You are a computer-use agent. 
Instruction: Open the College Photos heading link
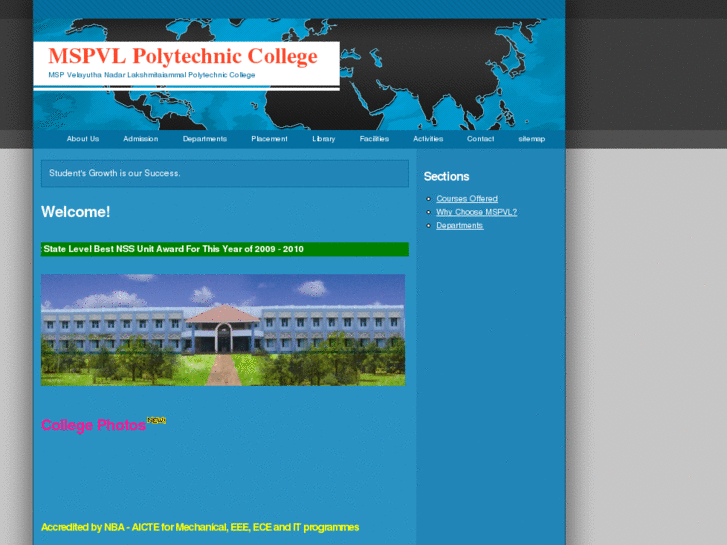(x=94, y=425)
